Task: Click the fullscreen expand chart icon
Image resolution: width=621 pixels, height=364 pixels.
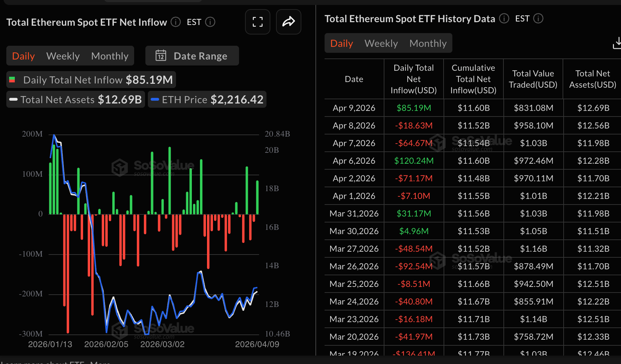Action: [257, 22]
